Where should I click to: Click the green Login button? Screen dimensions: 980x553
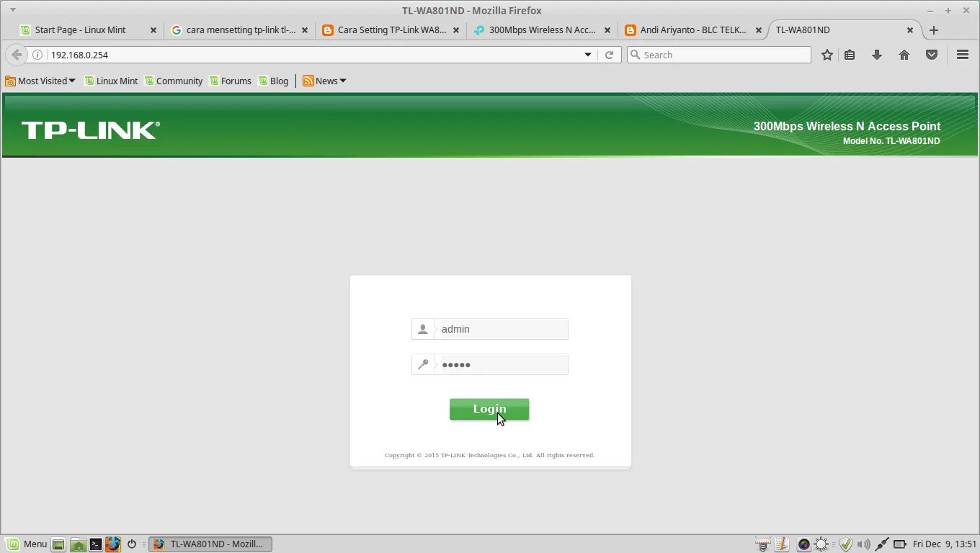tap(489, 409)
